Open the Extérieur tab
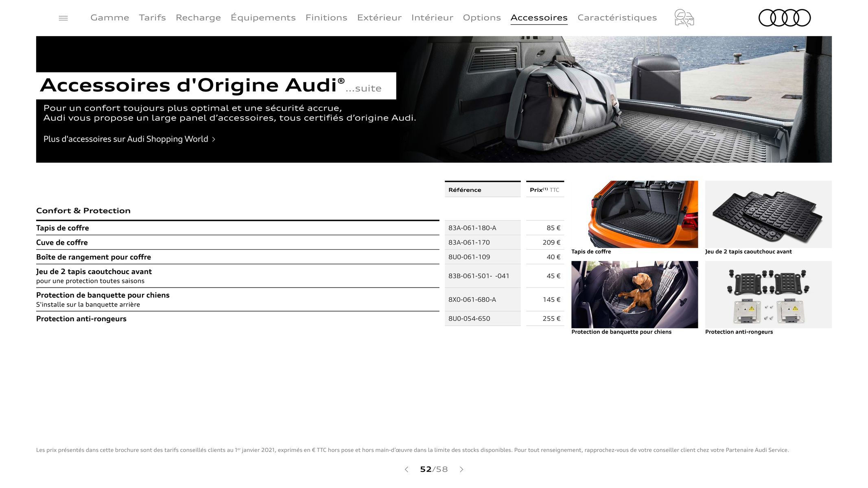Image resolution: width=868 pixels, height=488 pixels. point(379,17)
